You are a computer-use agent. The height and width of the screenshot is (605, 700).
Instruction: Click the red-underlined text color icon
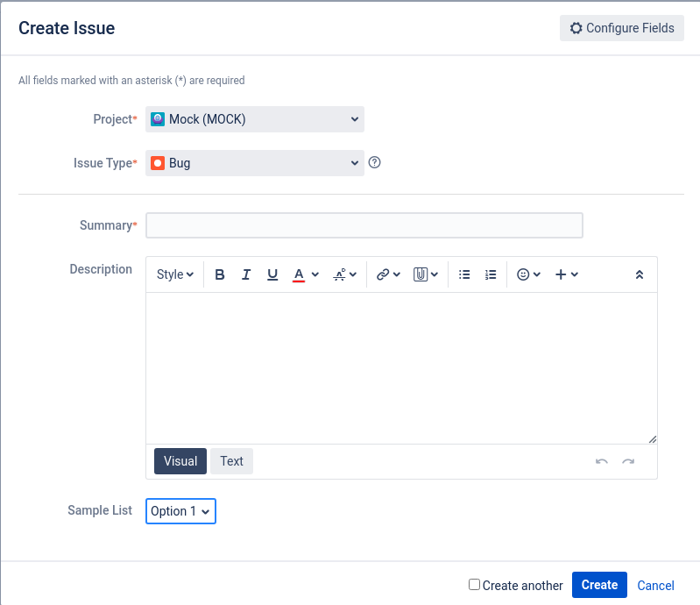299,274
